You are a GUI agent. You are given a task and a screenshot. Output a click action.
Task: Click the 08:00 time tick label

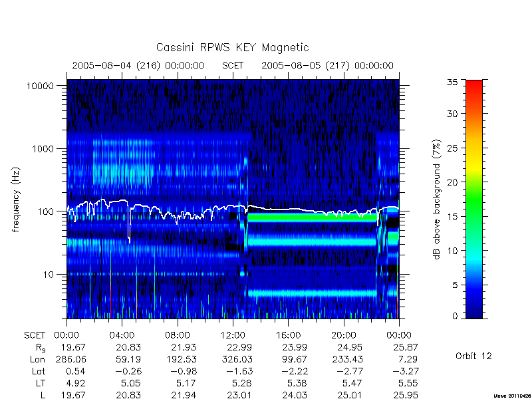tap(178, 336)
